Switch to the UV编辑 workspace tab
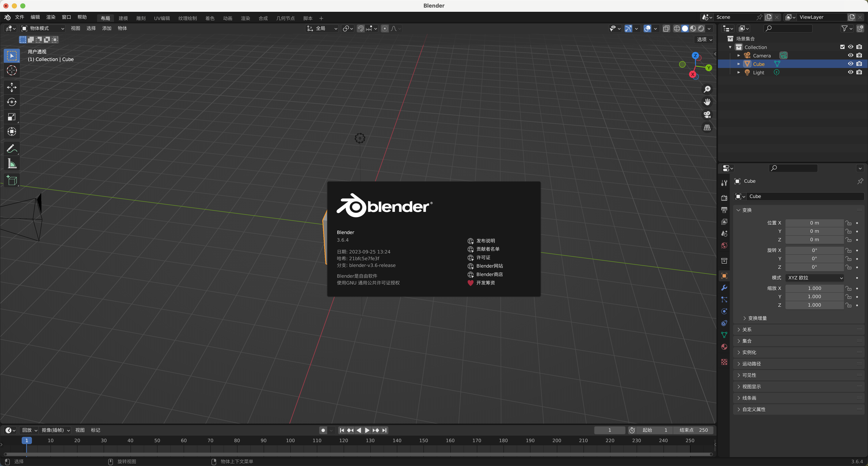Image resolution: width=868 pixels, height=466 pixels. [162, 18]
